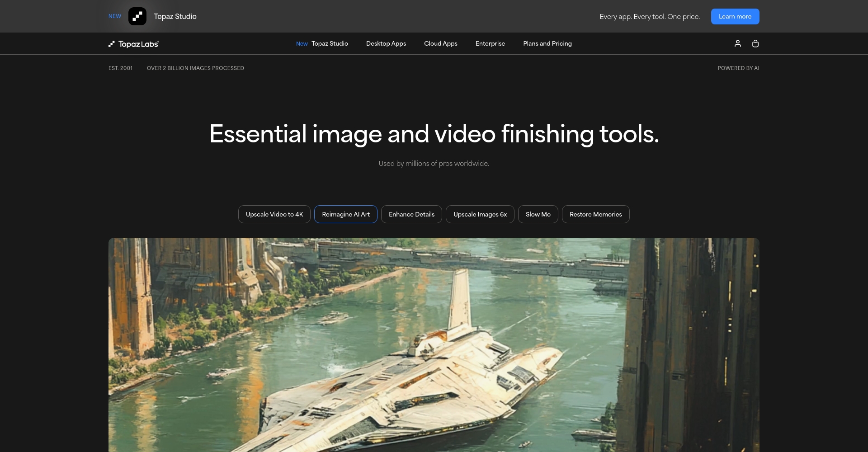Click the Topaz Studio text in top banner
The width and height of the screenshot is (868, 452).
(175, 16)
